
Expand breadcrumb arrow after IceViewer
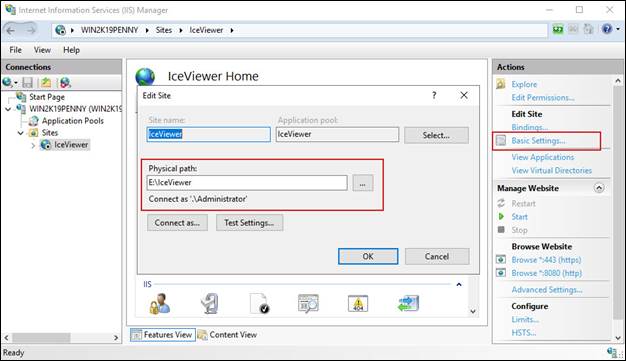[x=232, y=30]
